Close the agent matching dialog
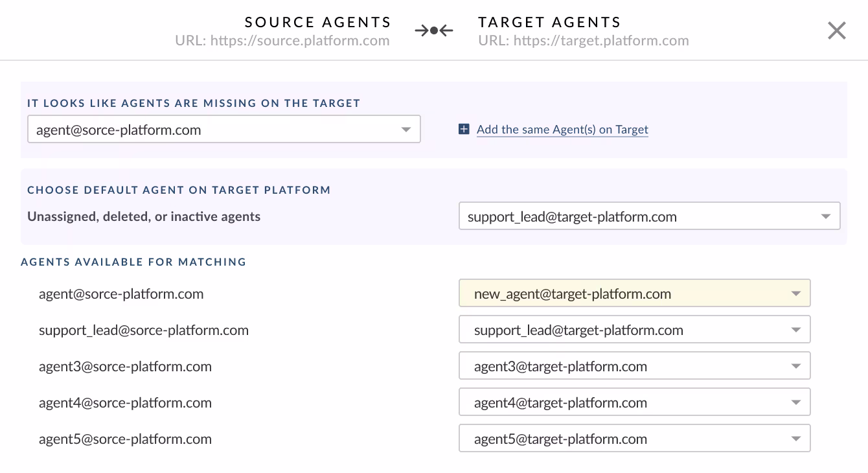This screenshot has width=868, height=473. click(x=836, y=30)
